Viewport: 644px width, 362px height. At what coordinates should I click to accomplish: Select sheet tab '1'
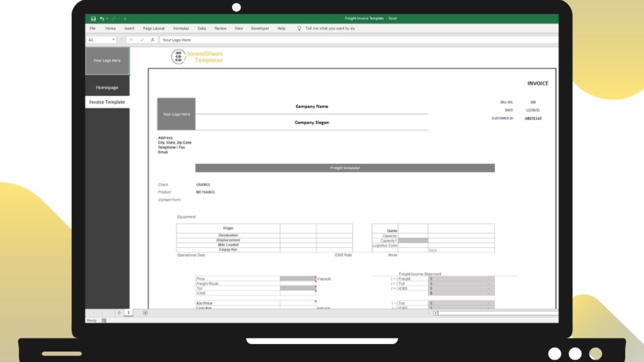[x=128, y=313]
